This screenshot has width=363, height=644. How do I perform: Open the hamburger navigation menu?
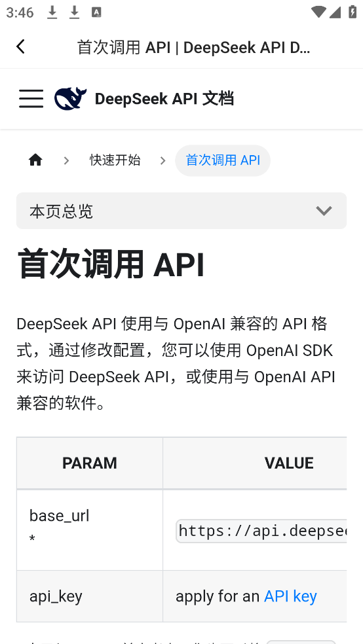31,99
